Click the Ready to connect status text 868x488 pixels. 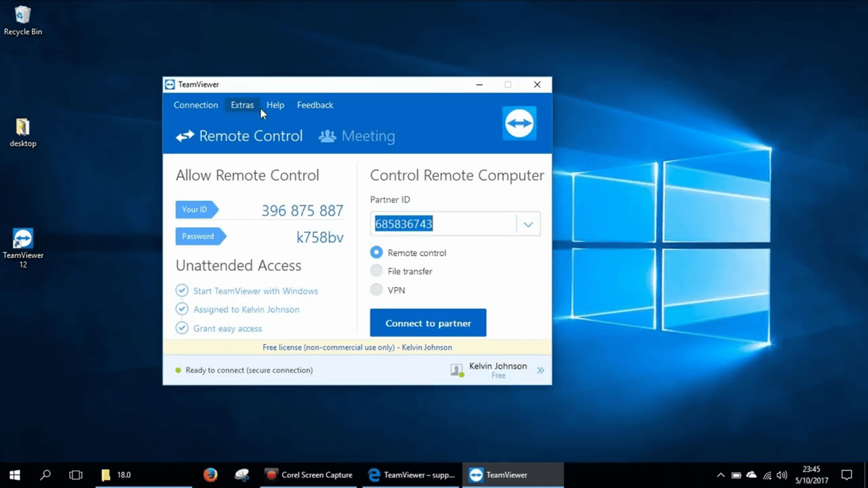pyautogui.click(x=249, y=370)
